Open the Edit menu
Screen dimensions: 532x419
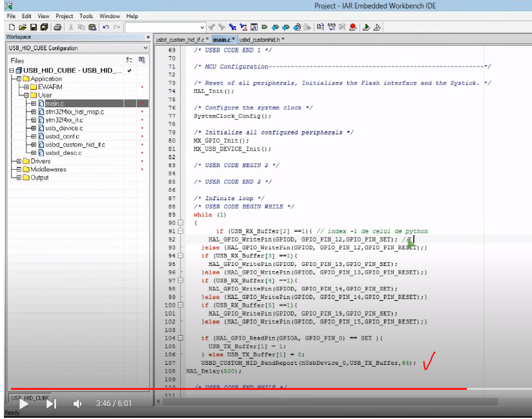pyautogui.click(x=26, y=16)
